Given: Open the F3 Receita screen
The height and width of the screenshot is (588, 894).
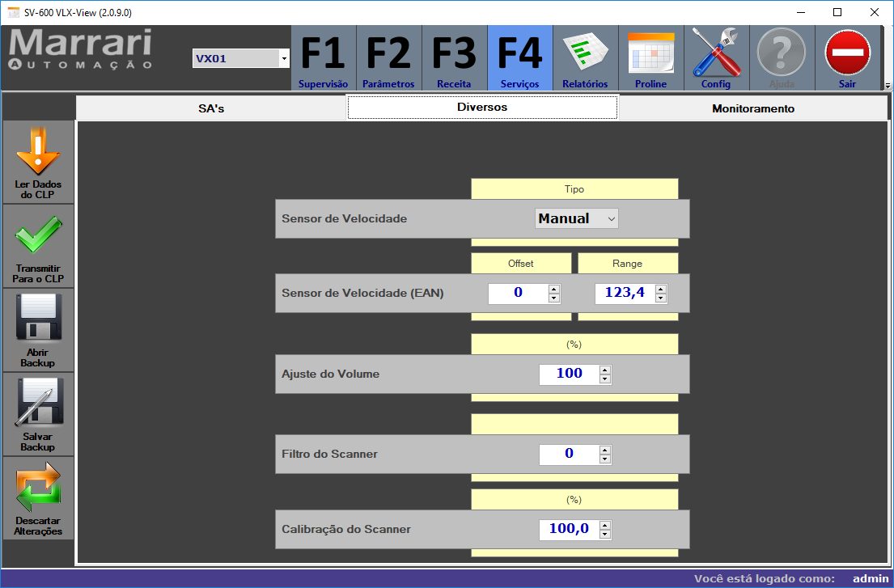Looking at the screenshot, I should coord(454,57).
